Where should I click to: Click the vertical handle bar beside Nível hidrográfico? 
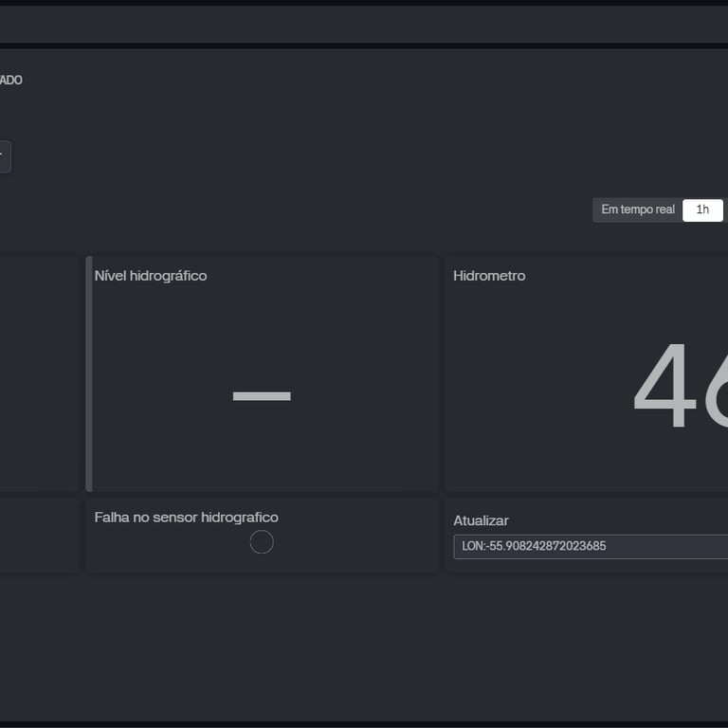pos(89,373)
